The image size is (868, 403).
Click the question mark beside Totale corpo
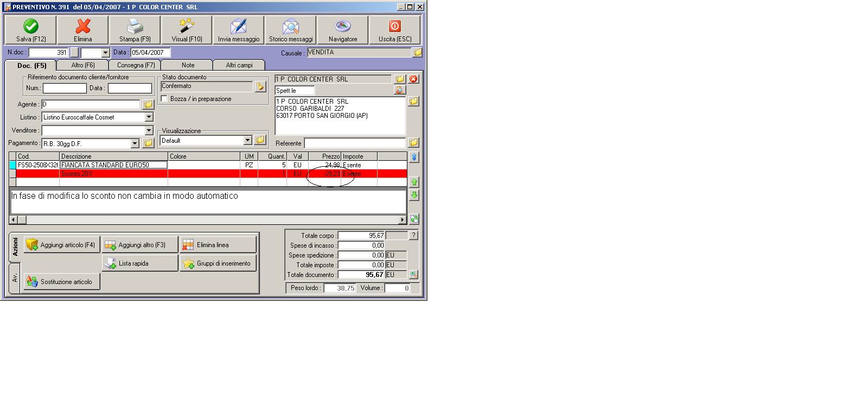(x=413, y=236)
